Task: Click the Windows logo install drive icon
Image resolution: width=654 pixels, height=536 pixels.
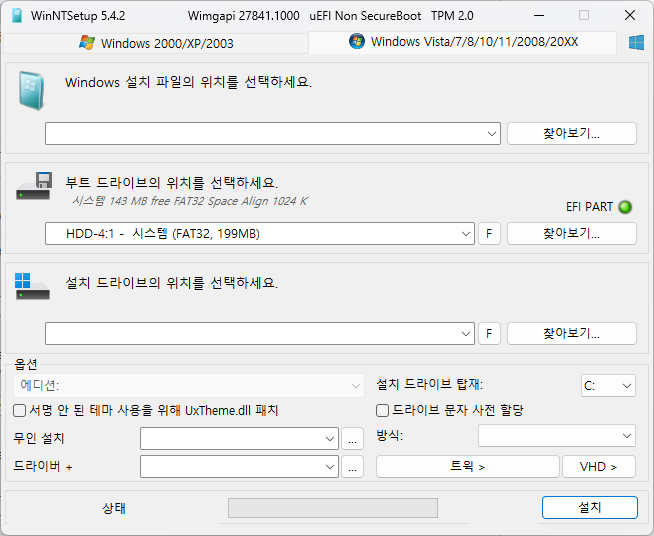Action: (x=32, y=287)
